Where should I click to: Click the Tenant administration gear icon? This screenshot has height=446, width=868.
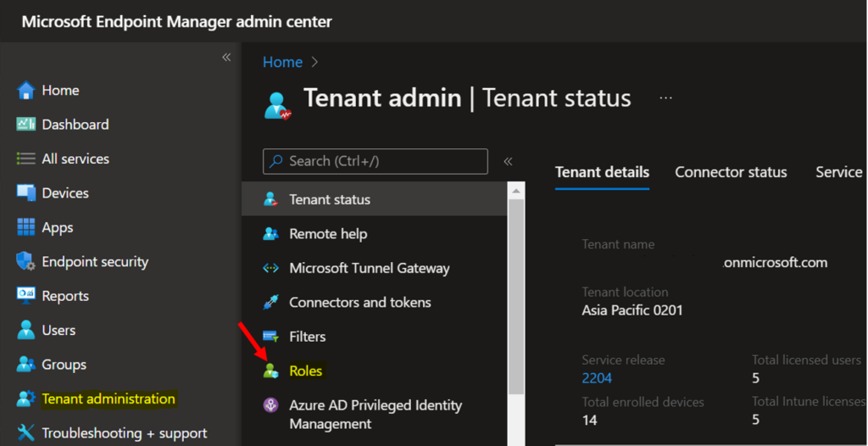26,399
